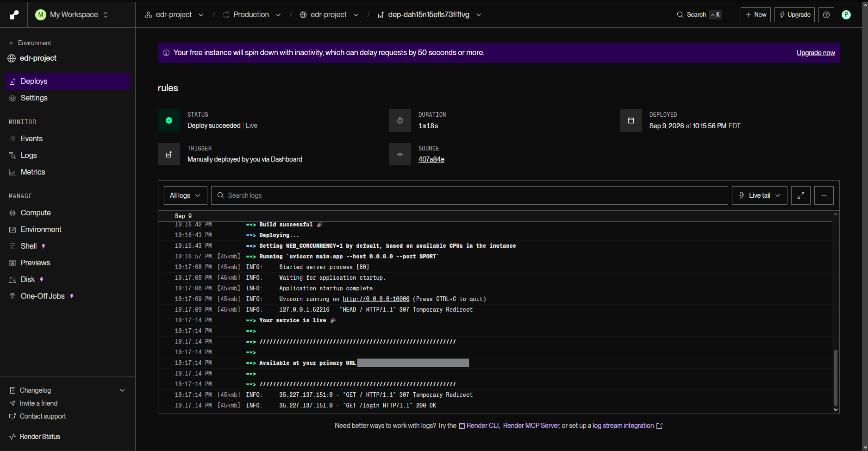
Task: Click the Compute icon
Action: coord(12,213)
